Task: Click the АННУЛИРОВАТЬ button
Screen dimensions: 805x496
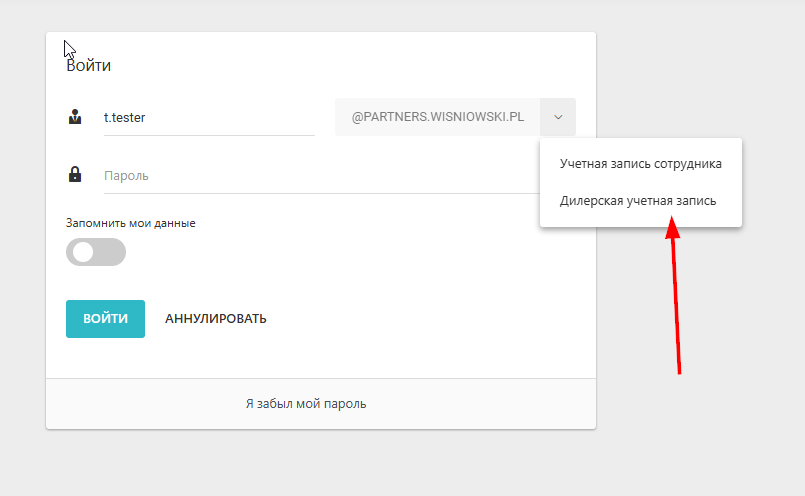Action: click(216, 319)
